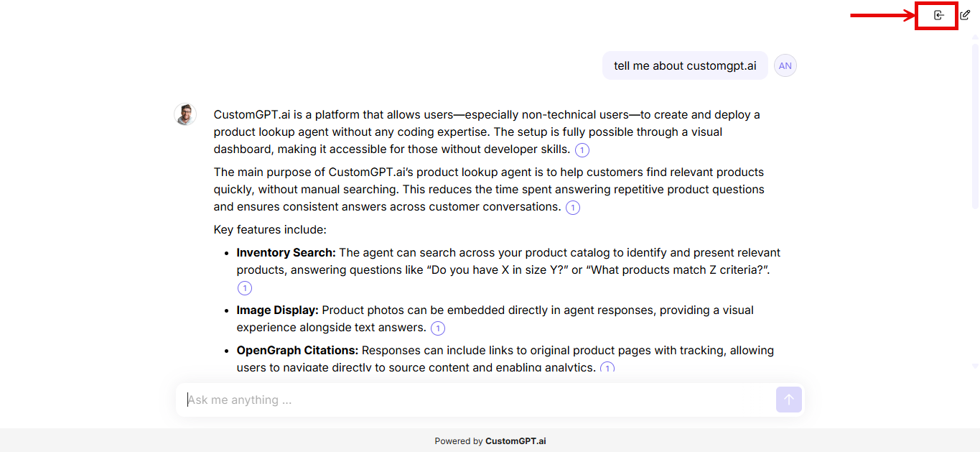Open citation 1 after "alongside text answers."
The height and width of the screenshot is (452, 980).
tap(438, 328)
